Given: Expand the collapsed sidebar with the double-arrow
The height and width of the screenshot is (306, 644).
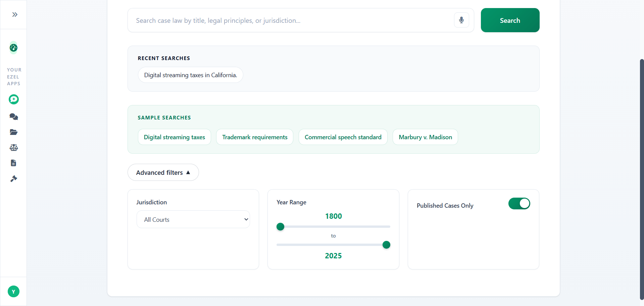Looking at the screenshot, I should click(14, 14).
